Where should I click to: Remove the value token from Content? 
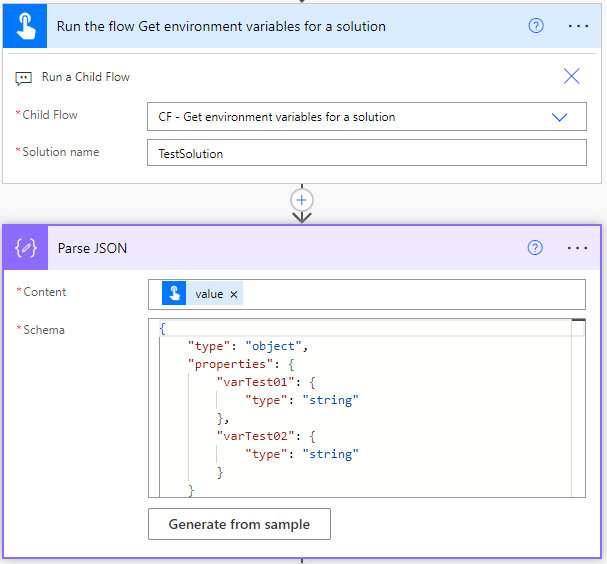pos(234,294)
